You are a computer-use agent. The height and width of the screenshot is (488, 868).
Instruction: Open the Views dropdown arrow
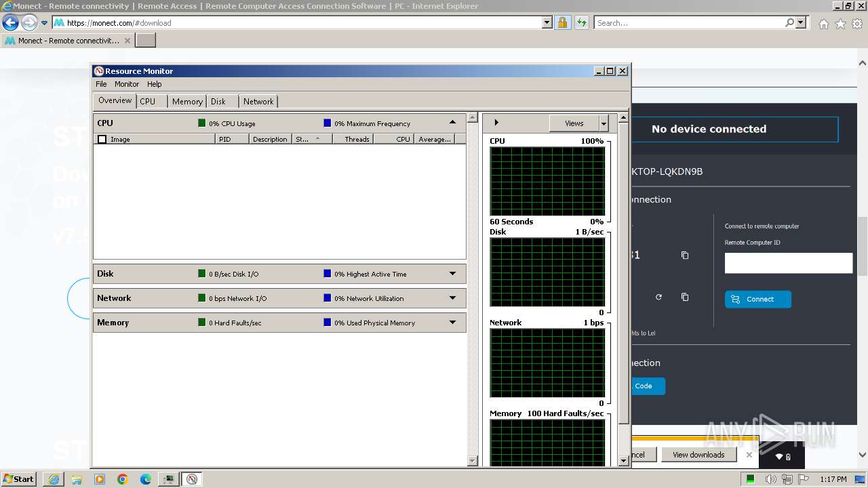(x=604, y=123)
